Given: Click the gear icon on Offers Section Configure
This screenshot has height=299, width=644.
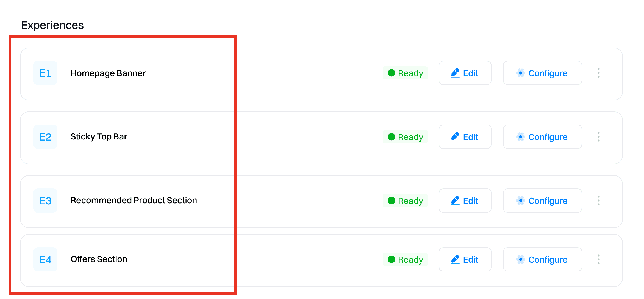Looking at the screenshot, I should point(520,259).
